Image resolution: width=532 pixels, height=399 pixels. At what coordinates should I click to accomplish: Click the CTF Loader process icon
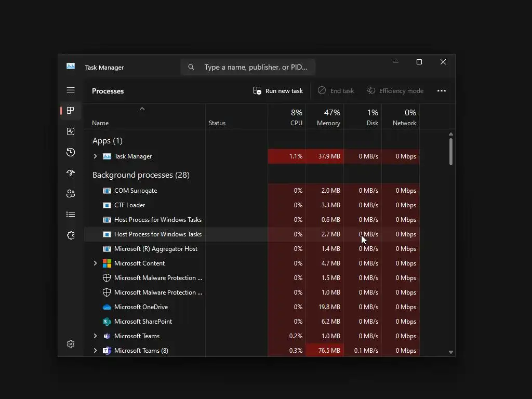point(107,205)
